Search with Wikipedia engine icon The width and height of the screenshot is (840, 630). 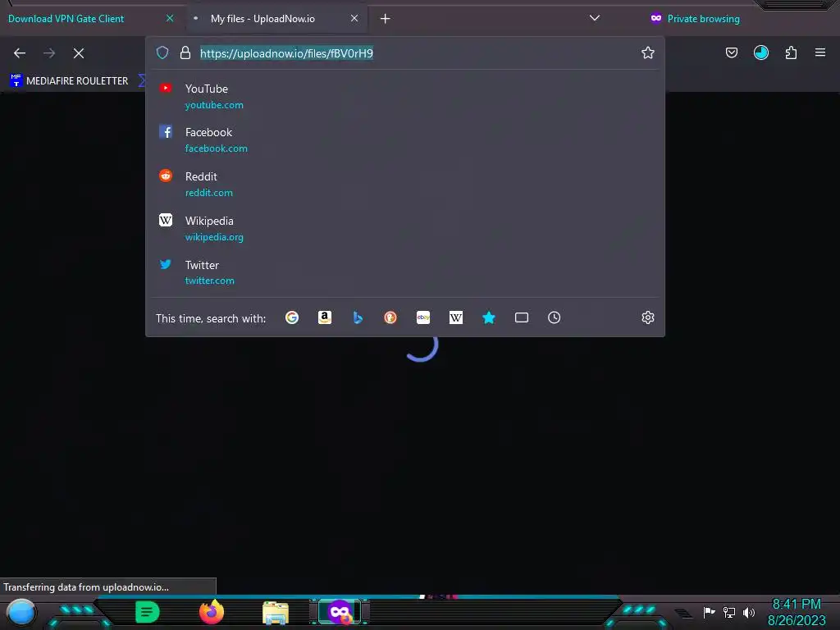click(x=456, y=317)
